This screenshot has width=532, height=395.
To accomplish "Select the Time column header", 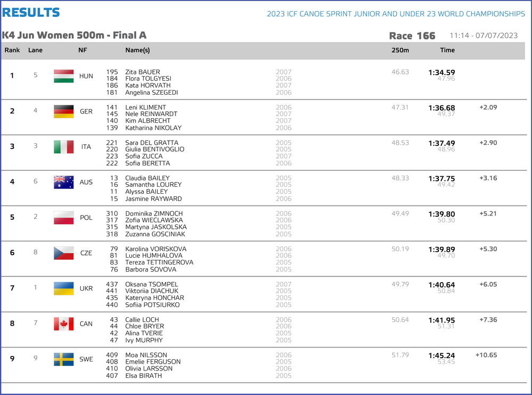I will (447, 50).
